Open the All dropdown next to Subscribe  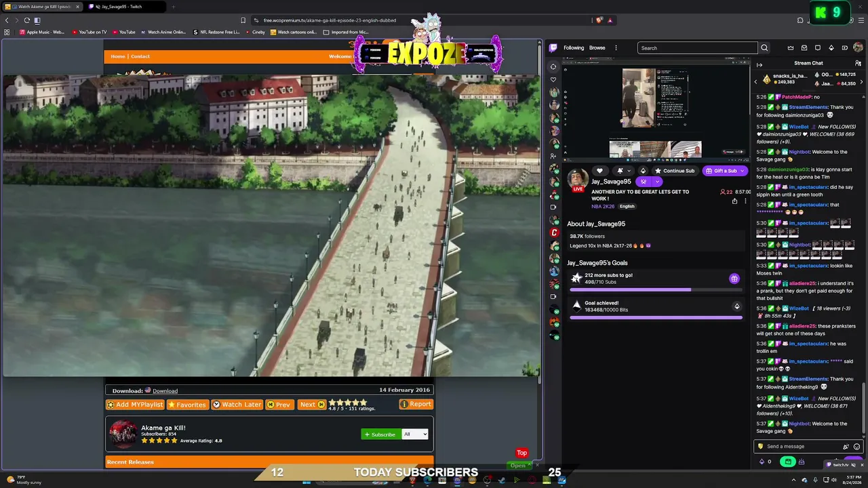(x=415, y=434)
